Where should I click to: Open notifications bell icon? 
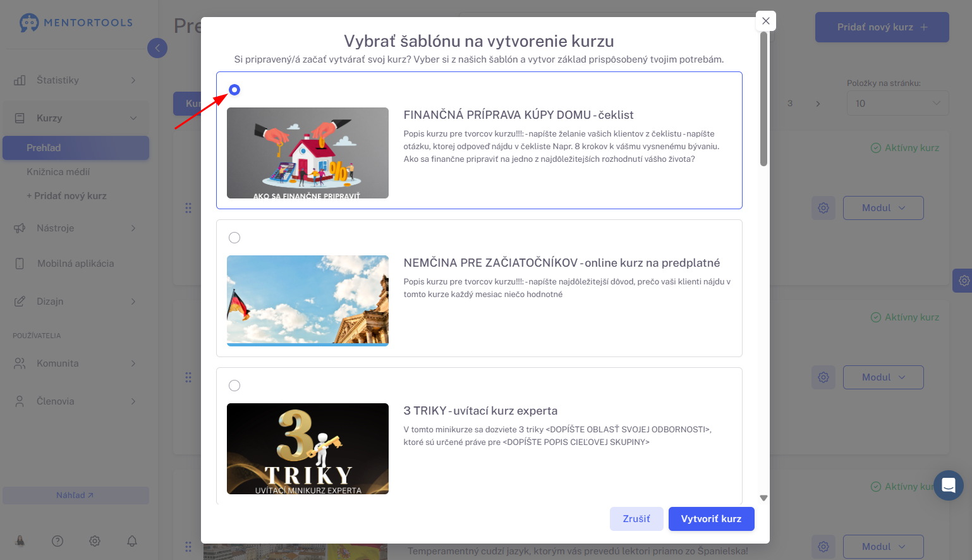pos(132,541)
